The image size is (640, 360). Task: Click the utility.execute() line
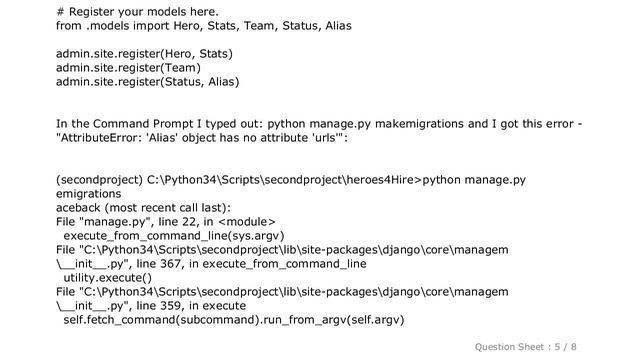(x=107, y=278)
